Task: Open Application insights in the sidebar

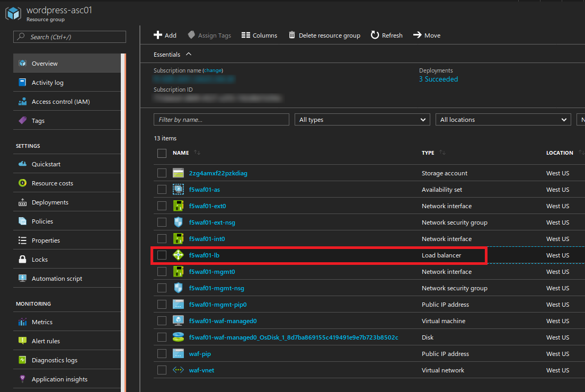Action: point(67,379)
